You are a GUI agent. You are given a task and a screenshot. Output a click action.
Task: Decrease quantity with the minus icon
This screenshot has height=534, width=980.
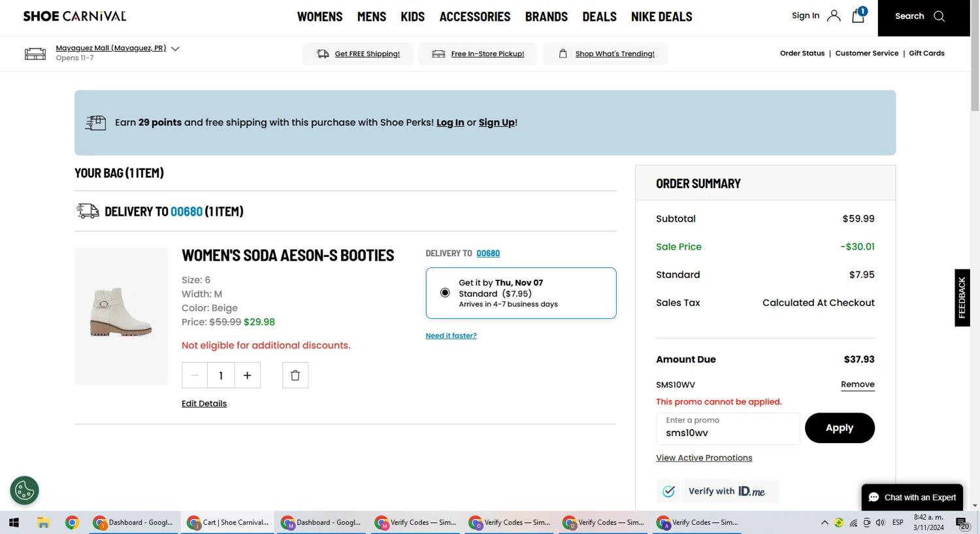[195, 375]
